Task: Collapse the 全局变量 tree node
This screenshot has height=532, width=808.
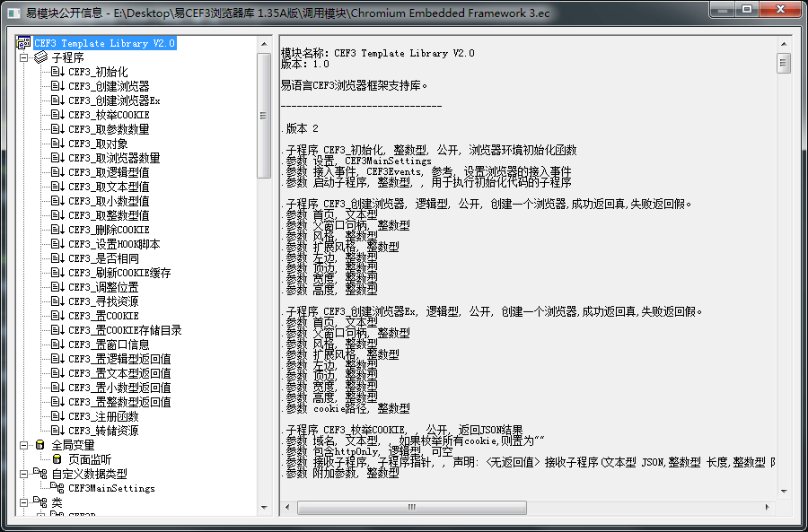Action: pos(23,445)
